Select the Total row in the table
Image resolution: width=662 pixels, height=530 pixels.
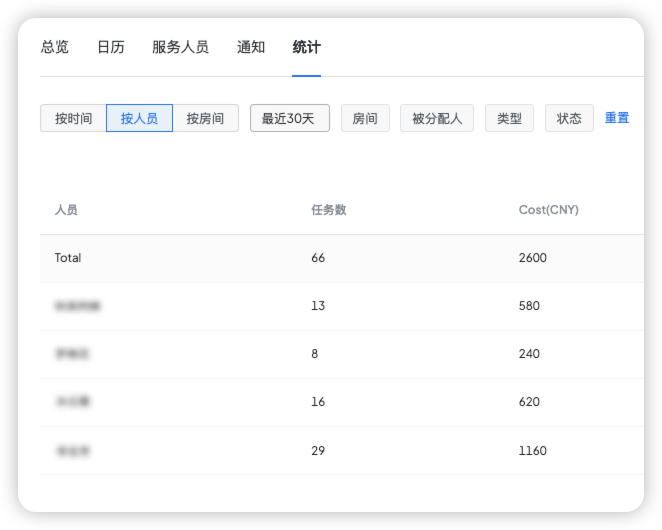click(x=340, y=258)
